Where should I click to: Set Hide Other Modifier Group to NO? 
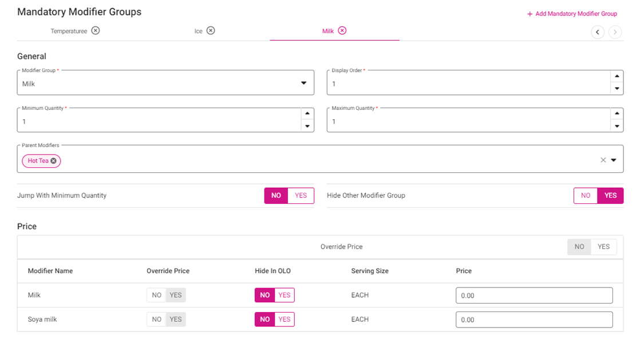pyautogui.click(x=586, y=195)
